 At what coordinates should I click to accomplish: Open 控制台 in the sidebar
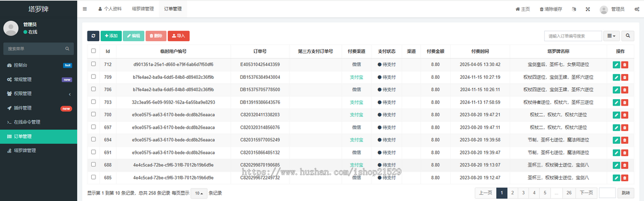click(x=39, y=65)
